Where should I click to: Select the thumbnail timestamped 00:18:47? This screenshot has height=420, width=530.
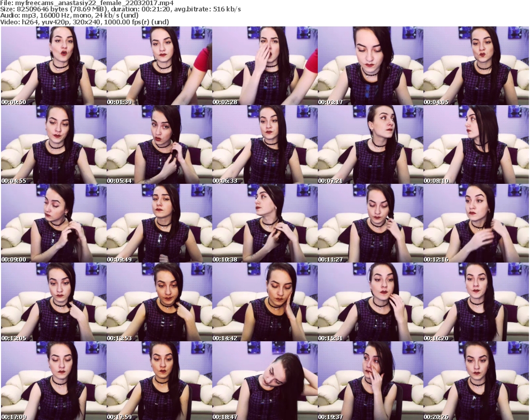tap(265, 381)
